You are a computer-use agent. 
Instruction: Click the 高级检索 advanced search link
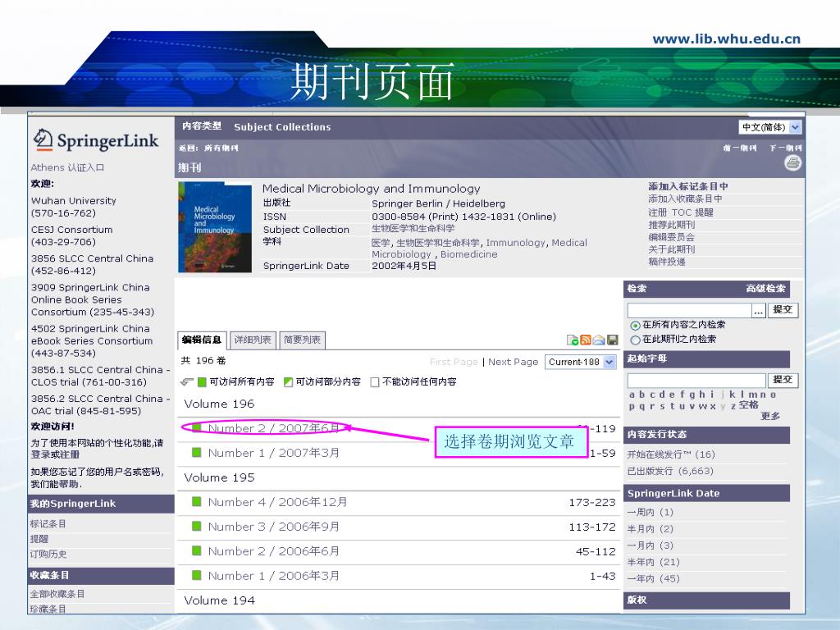coord(766,289)
